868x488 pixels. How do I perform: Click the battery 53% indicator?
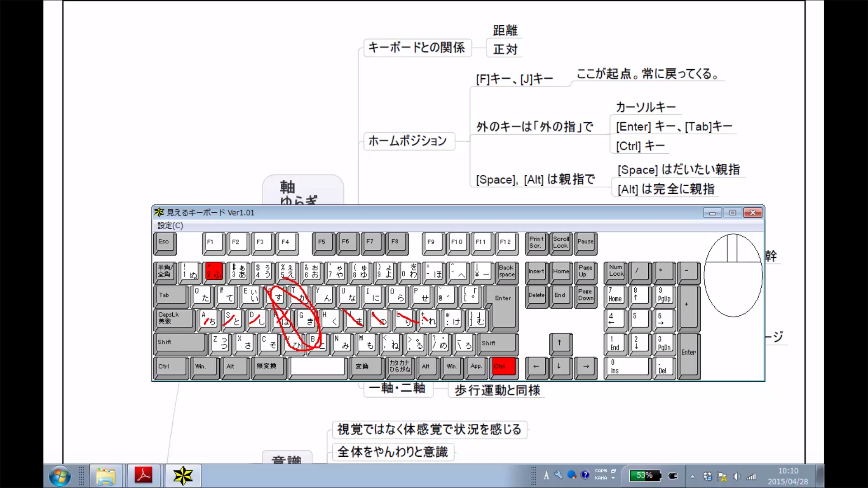click(x=645, y=475)
